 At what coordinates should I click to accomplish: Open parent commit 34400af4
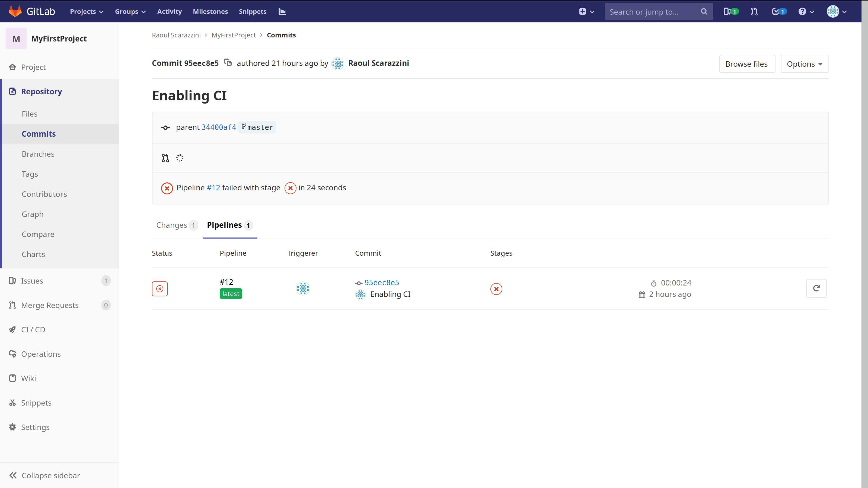click(x=219, y=127)
